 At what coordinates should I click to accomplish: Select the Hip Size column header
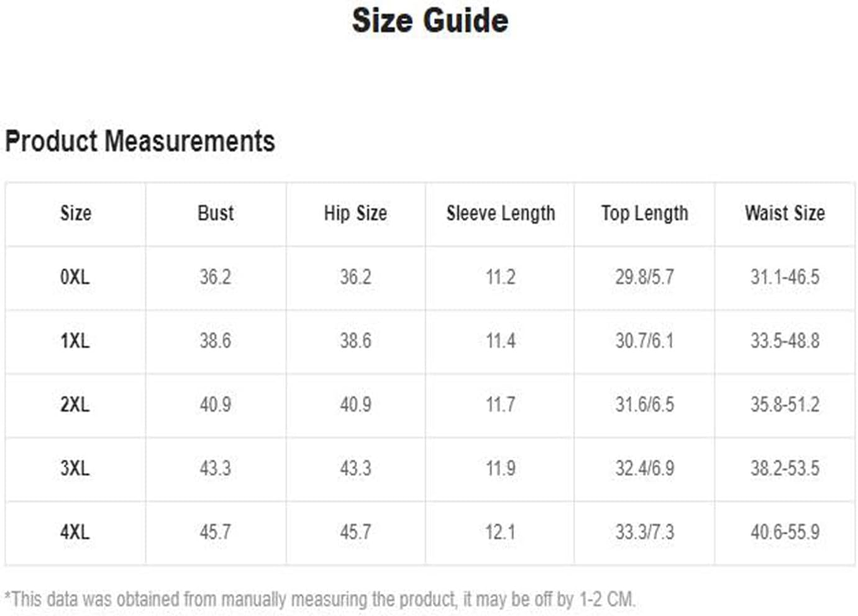coord(355,213)
